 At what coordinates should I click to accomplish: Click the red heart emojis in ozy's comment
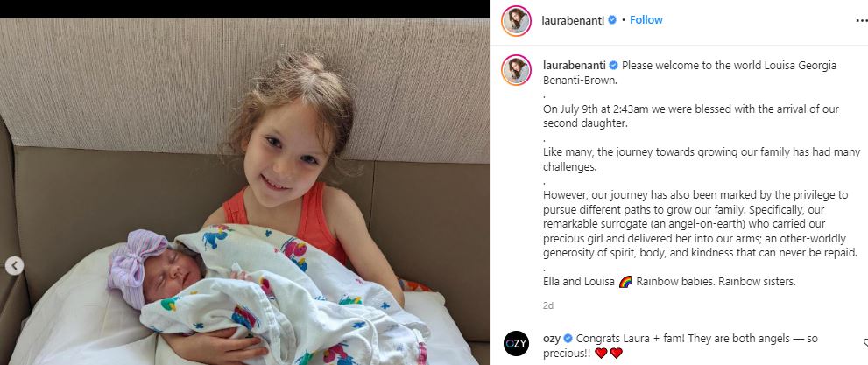click(x=609, y=353)
